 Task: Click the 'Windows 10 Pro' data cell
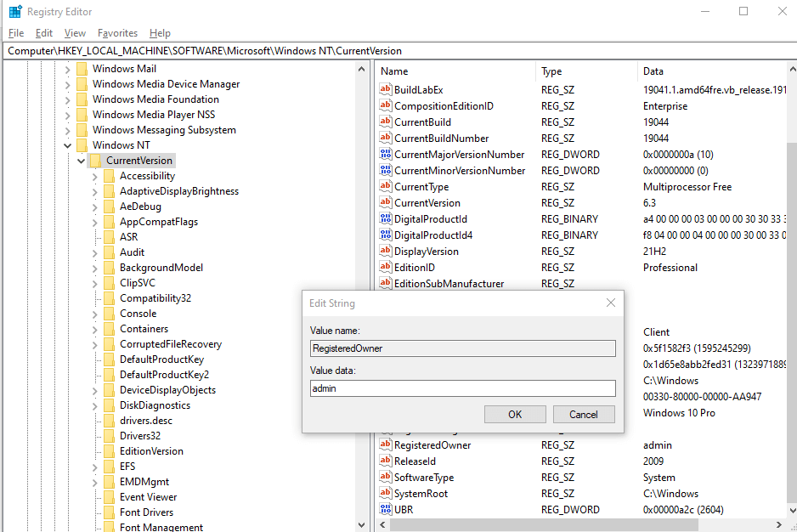point(679,412)
